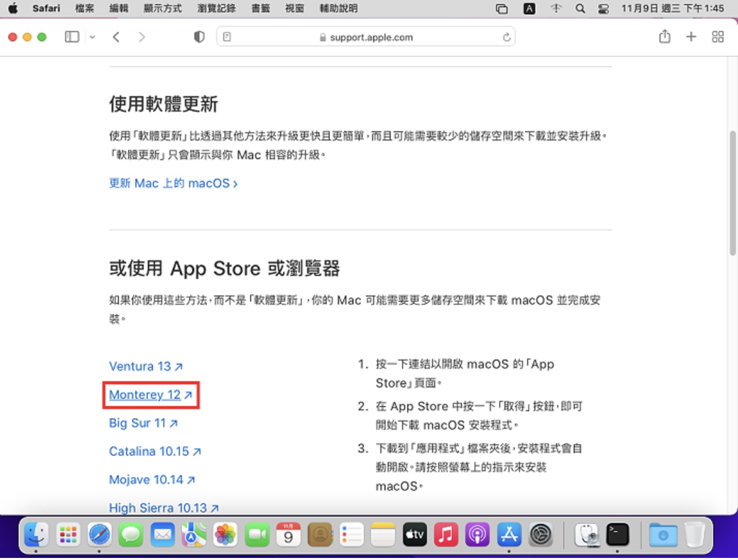Open Safari from the Dock
Screen dimensions: 738x560
(99, 535)
